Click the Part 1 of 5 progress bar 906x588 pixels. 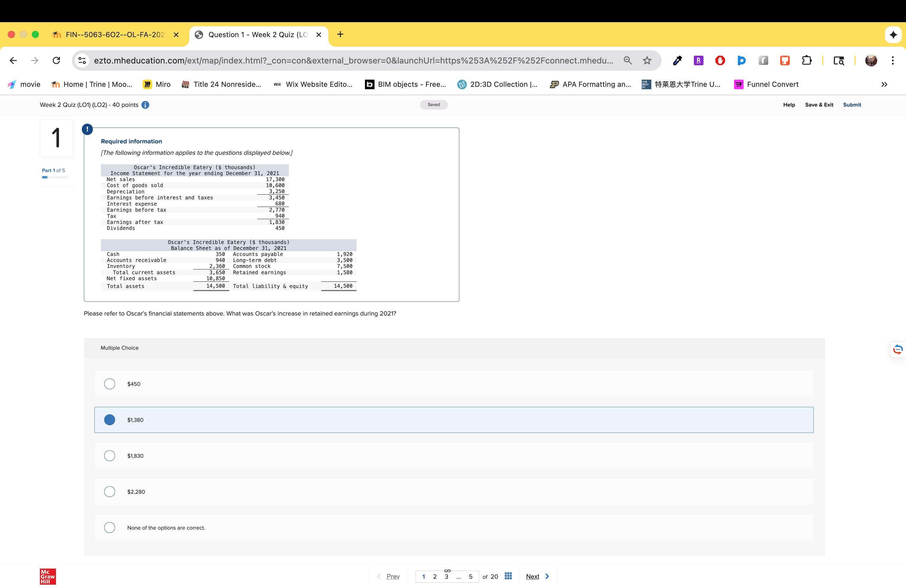click(55, 177)
